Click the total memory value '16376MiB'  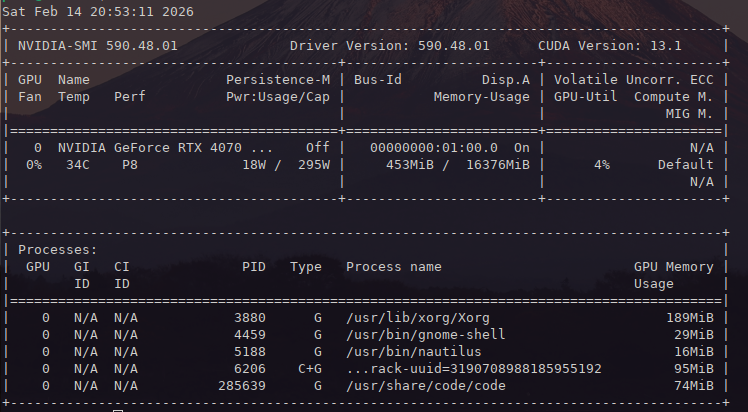(498, 165)
